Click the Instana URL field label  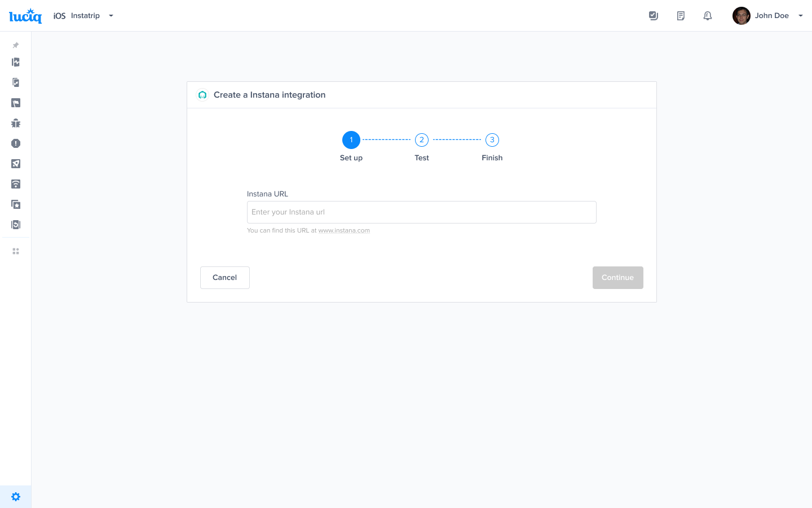click(x=267, y=194)
